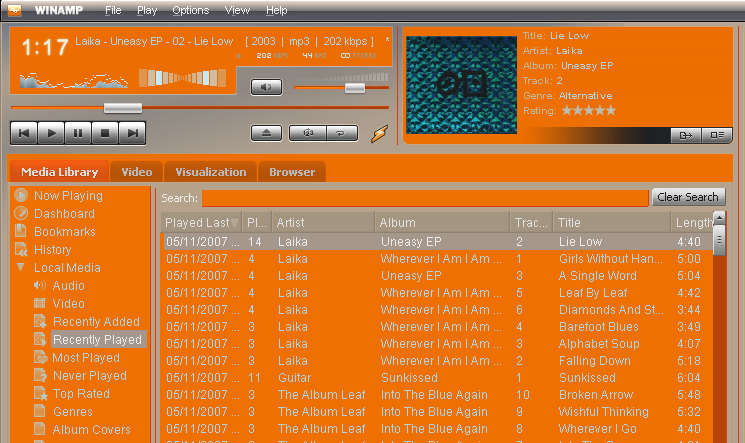Screen dimensions: 745x443
Task: Sort by the Trac... column header
Action: click(x=531, y=222)
